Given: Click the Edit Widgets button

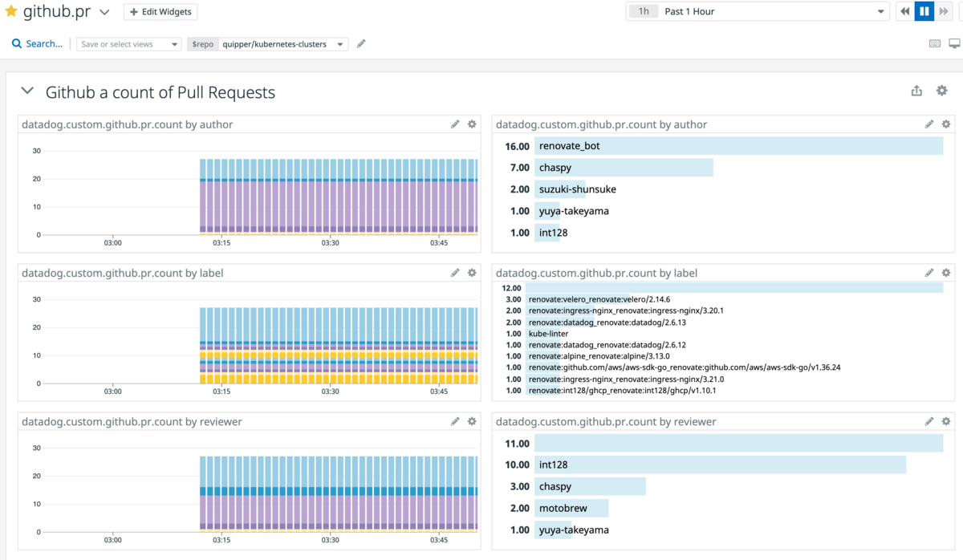Looking at the screenshot, I should (x=160, y=12).
